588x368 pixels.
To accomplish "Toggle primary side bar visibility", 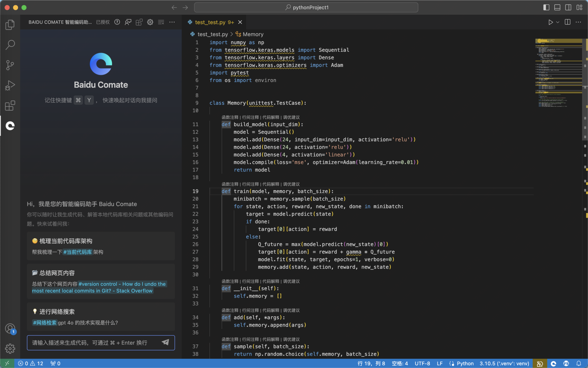I will coord(546,7).
